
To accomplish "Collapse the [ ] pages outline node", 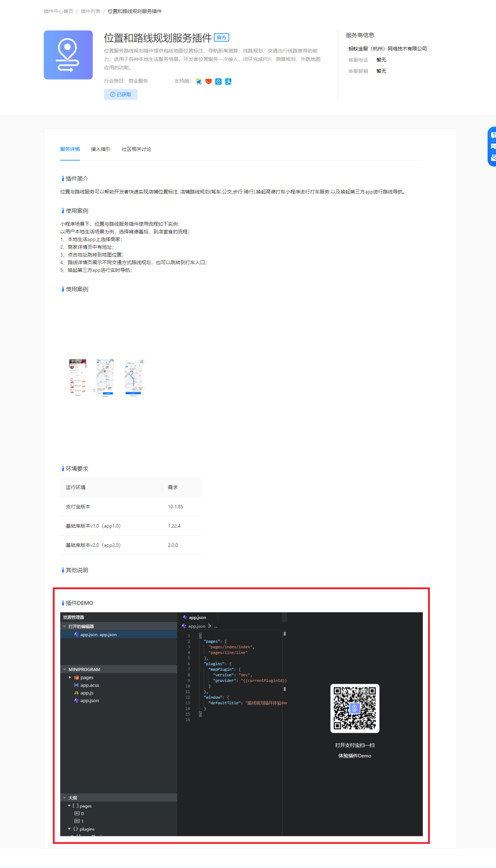I will coord(69,806).
